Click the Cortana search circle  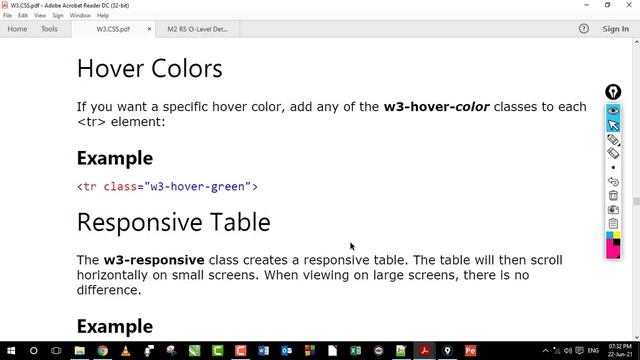tap(33, 351)
